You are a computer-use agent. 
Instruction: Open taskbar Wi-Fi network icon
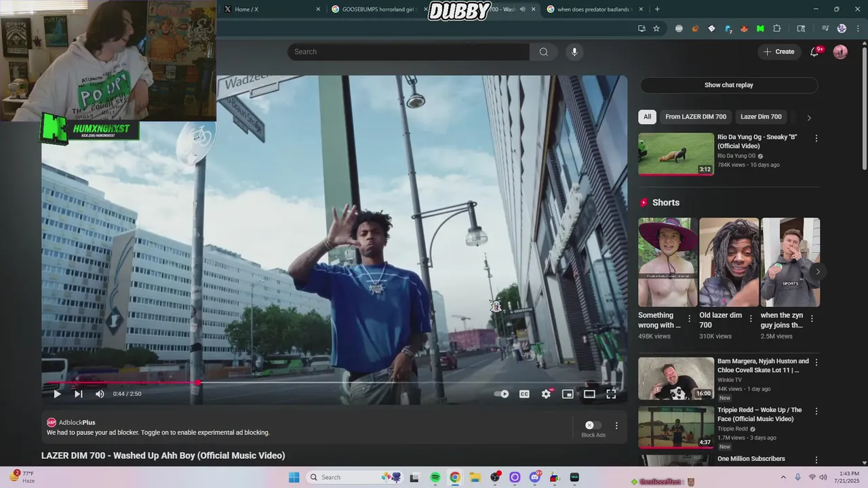(812, 477)
